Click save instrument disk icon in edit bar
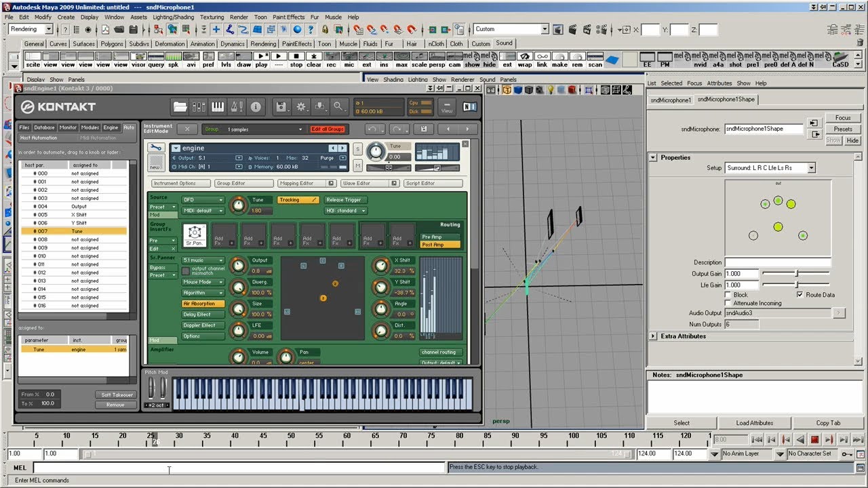Viewport: 868px width, 488px height. pyautogui.click(x=423, y=129)
